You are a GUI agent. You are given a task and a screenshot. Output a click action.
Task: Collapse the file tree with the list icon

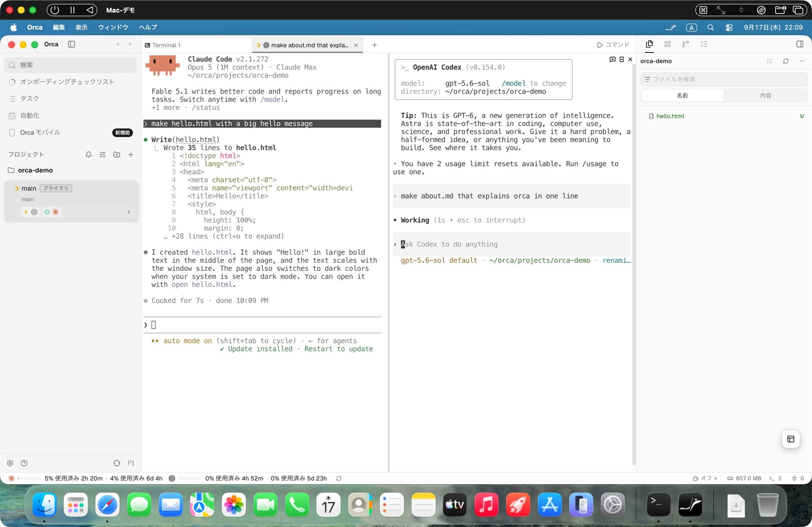tap(770, 61)
